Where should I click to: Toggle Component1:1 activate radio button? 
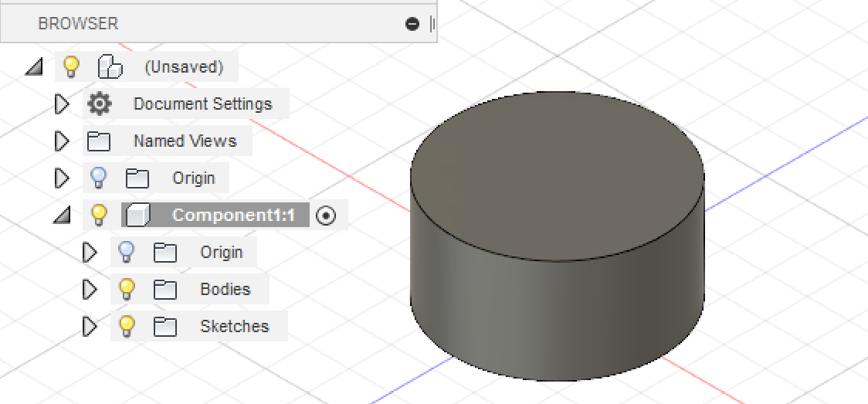[326, 216]
